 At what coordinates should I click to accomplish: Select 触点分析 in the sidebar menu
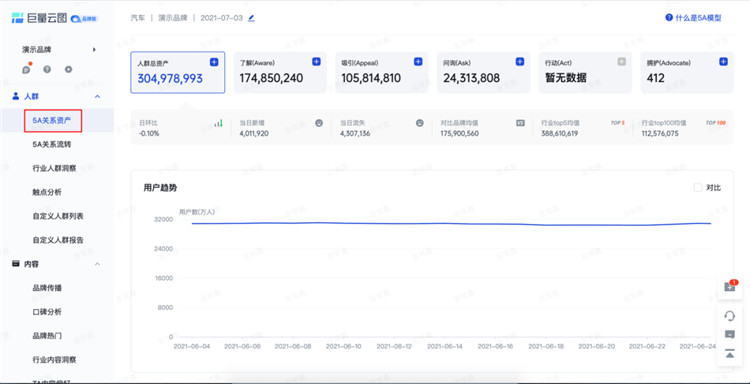[x=47, y=192]
